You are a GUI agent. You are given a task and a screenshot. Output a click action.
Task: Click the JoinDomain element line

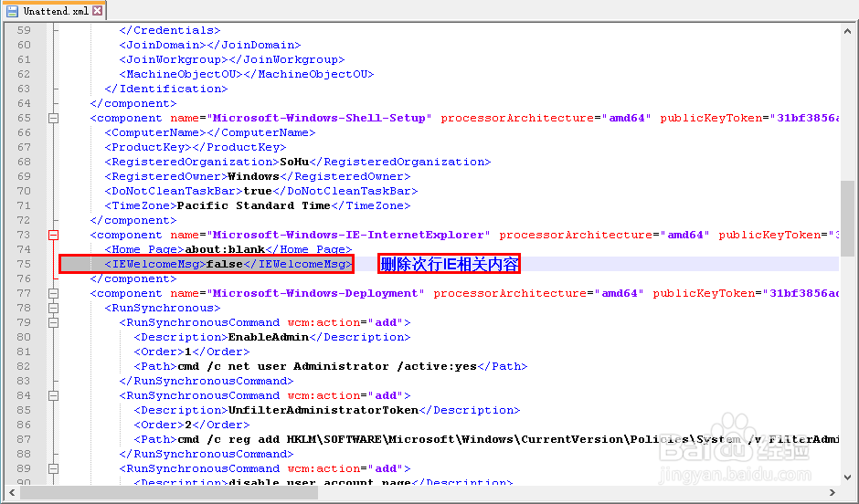[x=210, y=45]
